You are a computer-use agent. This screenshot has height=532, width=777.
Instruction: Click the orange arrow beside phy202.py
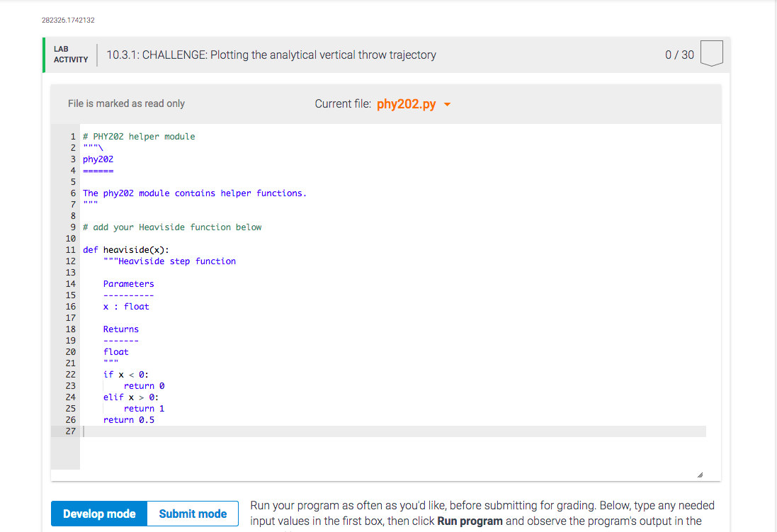click(446, 103)
